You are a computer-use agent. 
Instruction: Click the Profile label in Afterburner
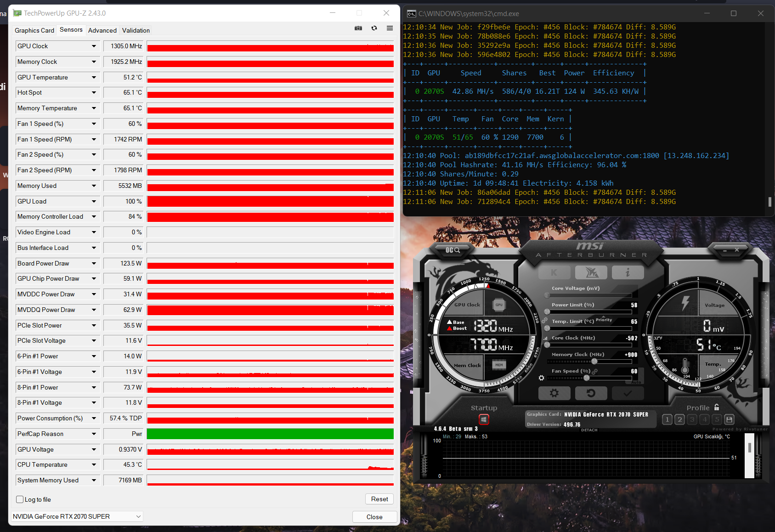pyautogui.click(x=698, y=408)
